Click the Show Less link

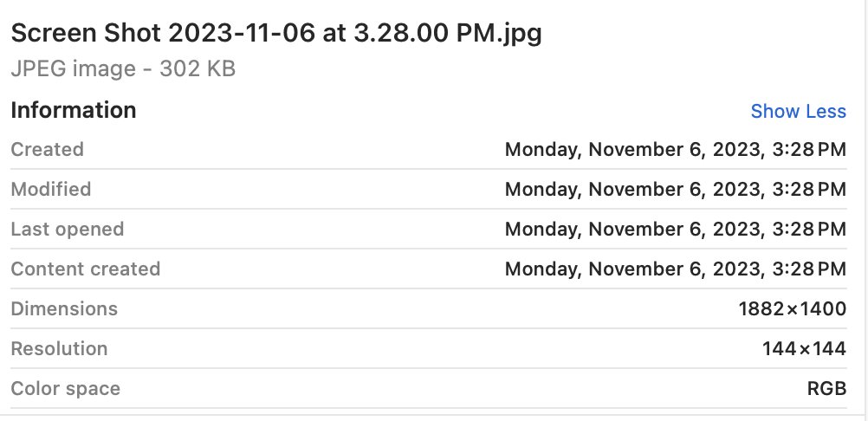[798, 112]
